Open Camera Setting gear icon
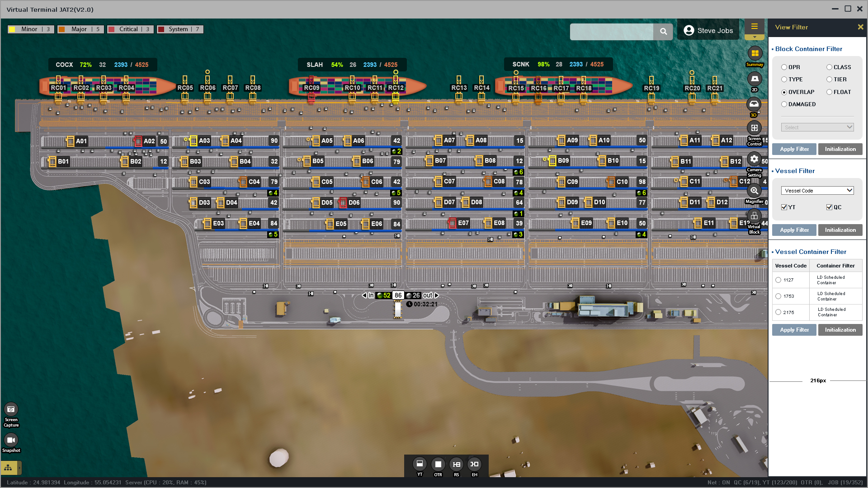This screenshot has width=868, height=488. 754,159
